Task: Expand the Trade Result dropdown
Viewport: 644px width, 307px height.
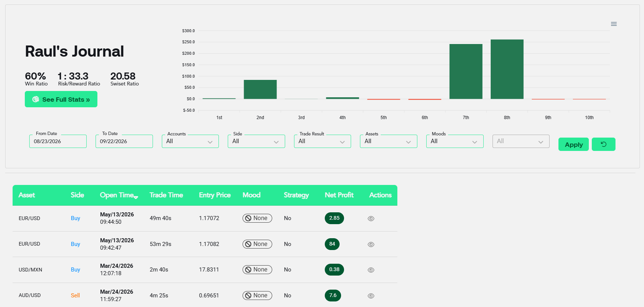Action: pyautogui.click(x=322, y=141)
